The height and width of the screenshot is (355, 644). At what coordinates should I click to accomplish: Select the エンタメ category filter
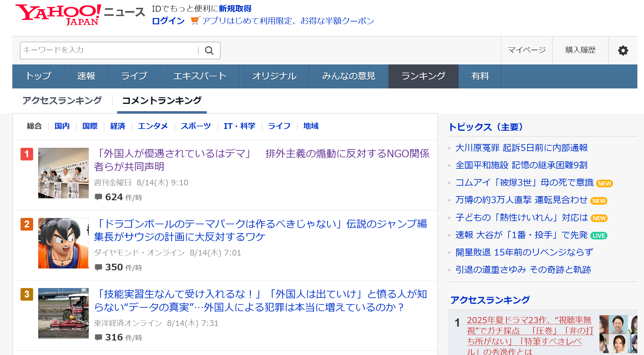click(153, 126)
